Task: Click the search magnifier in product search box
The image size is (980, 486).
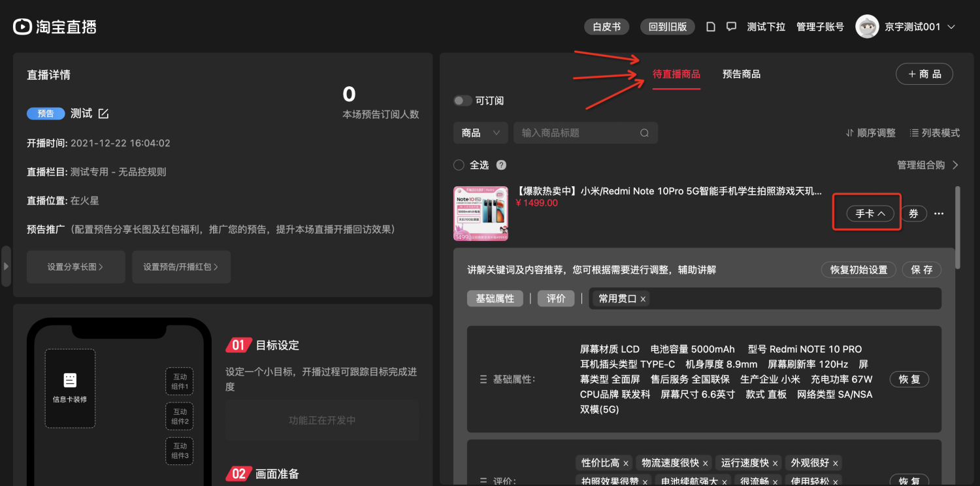Action: pos(644,133)
